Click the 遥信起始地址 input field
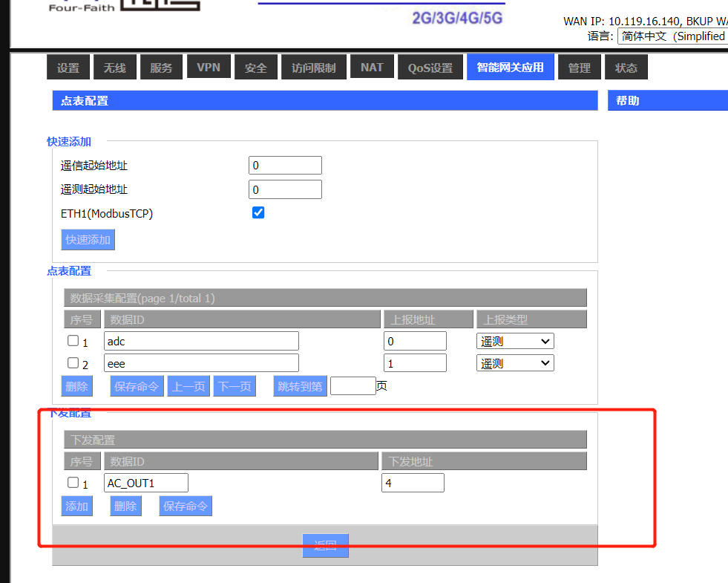Image resolution: width=728 pixels, height=583 pixels. [x=285, y=166]
